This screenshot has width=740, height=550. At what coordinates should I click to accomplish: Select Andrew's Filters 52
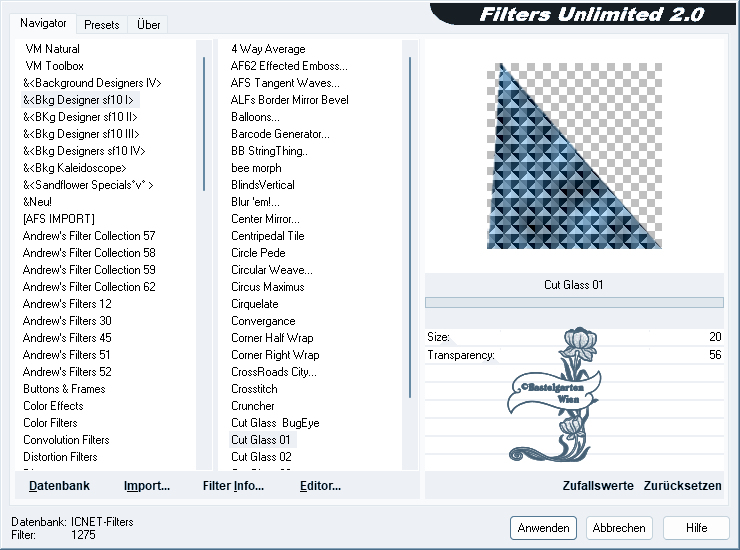67,372
